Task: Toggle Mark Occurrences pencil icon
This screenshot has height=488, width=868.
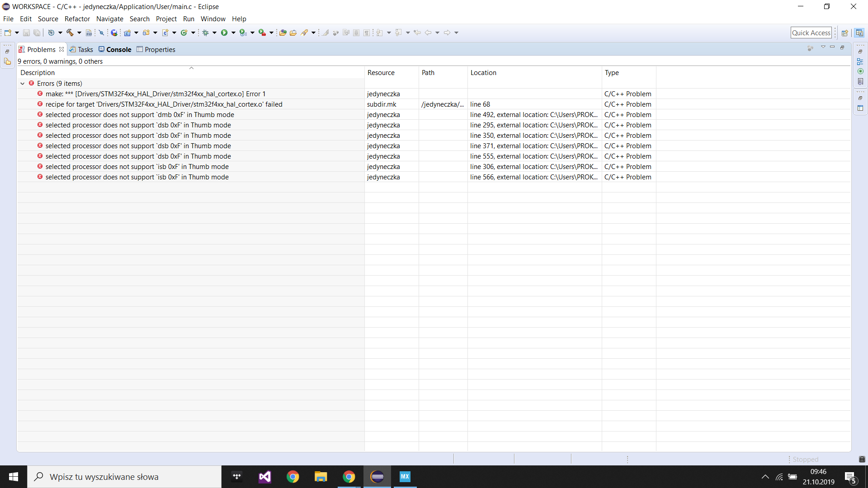Action: tap(325, 33)
